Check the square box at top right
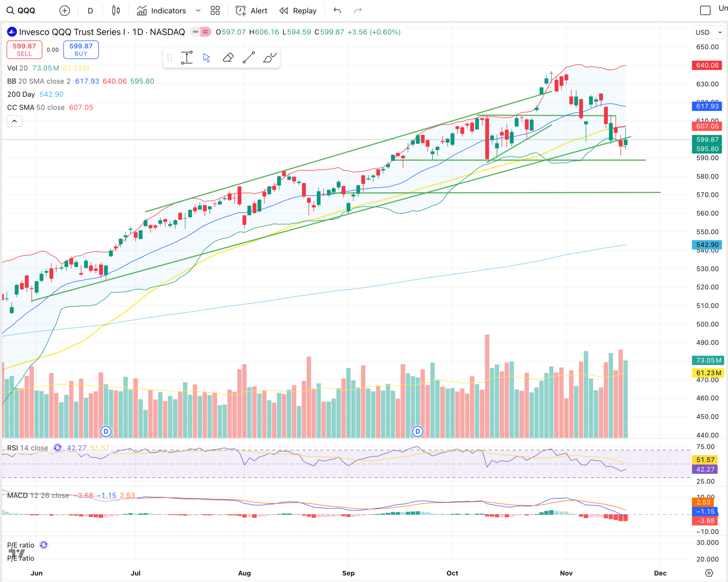The width and height of the screenshot is (728, 582). 705,11
